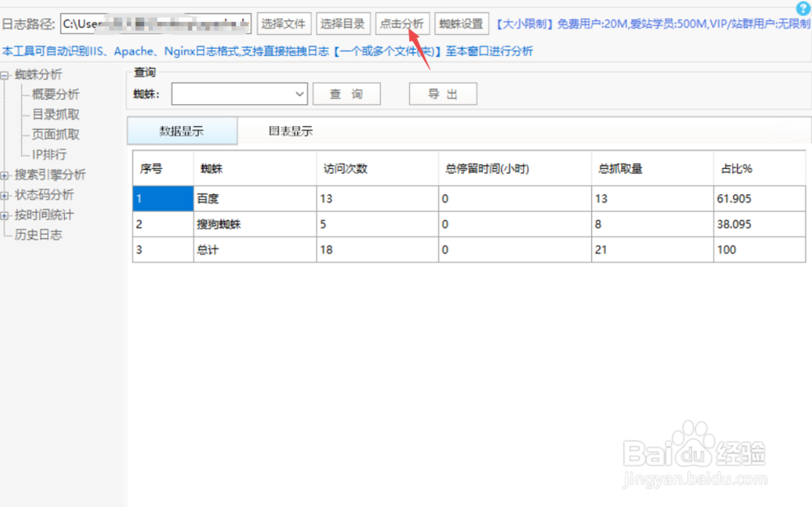Select 状态码分析 tree label

[x=45, y=195]
